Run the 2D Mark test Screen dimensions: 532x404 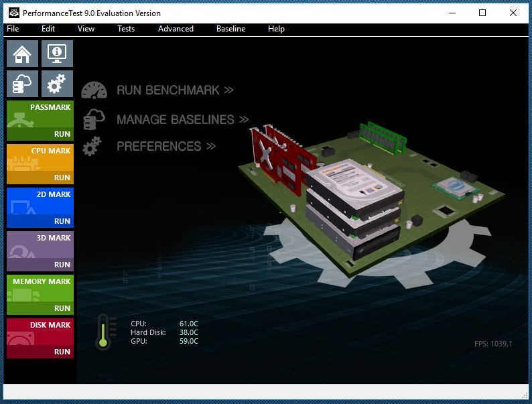point(62,221)
